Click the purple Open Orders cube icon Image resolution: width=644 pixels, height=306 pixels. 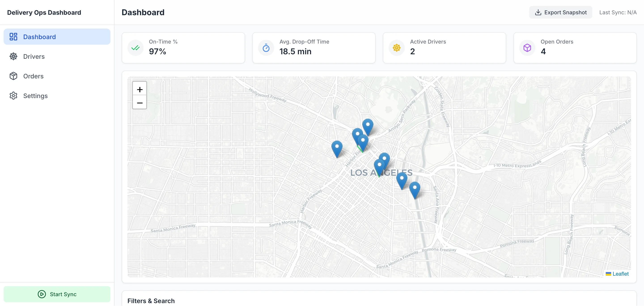tap(527, 48)
